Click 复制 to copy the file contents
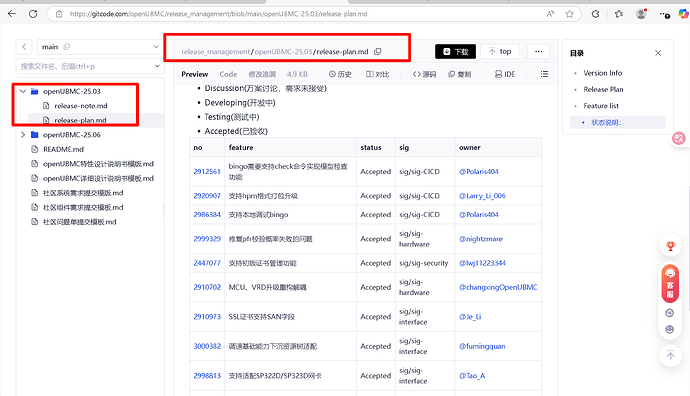Image resolution: width=690 pixels, height=396 pixels. (459, 74)
